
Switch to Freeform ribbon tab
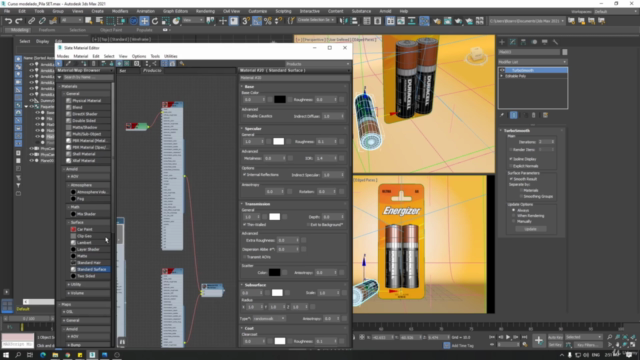pos(47,30)
